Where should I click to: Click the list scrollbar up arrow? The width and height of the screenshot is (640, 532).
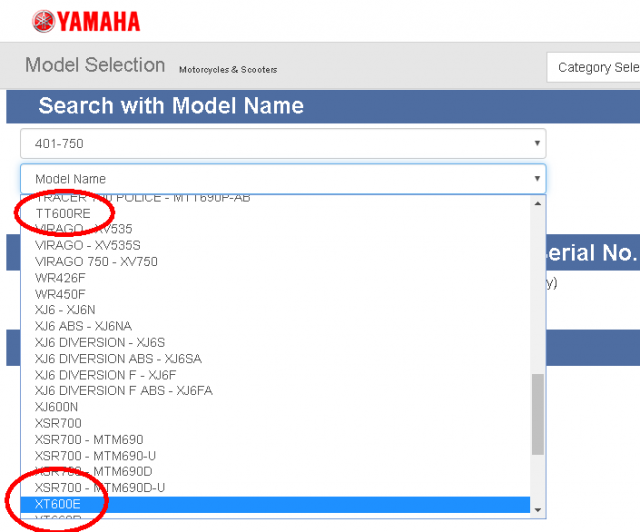point(538,203)
